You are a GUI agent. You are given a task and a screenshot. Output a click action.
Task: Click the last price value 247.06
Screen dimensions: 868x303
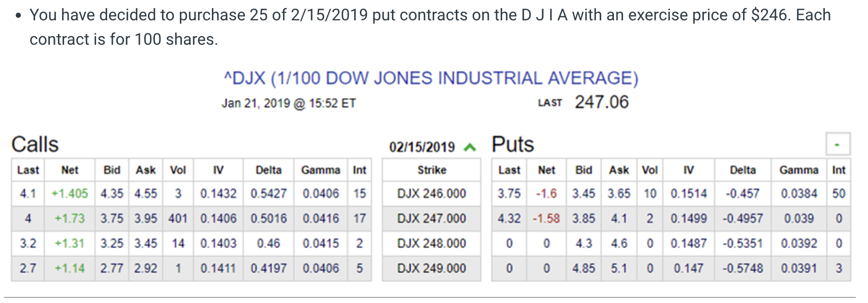click(601, 102)
